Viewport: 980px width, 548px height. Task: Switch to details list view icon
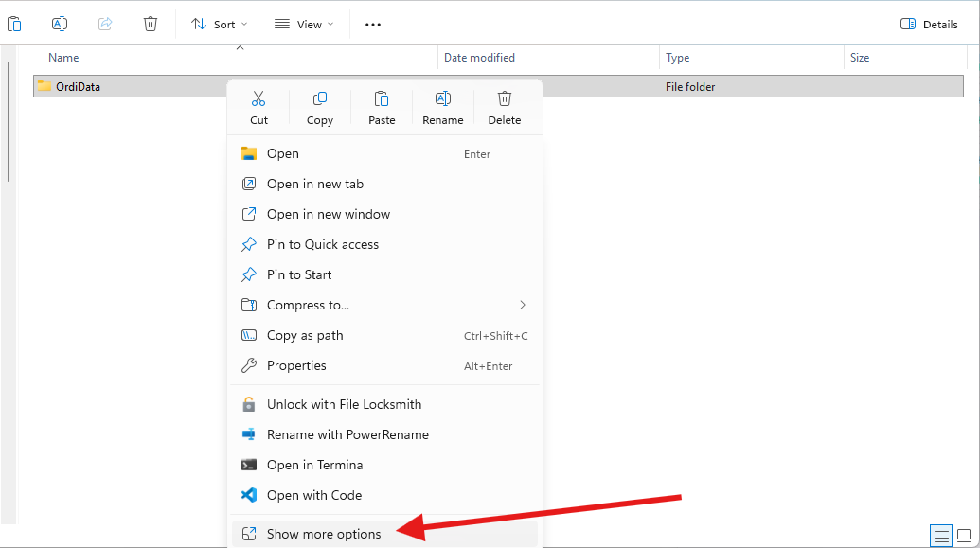(x=941, y=536)
